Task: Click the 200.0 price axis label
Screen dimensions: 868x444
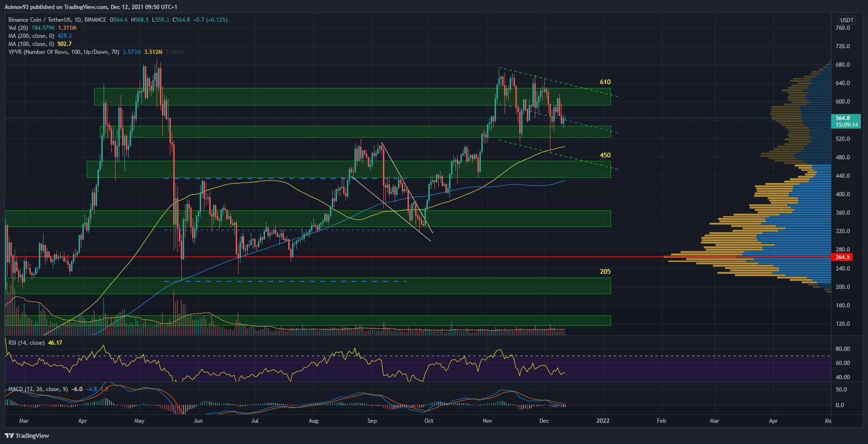Action: (843, 287)
